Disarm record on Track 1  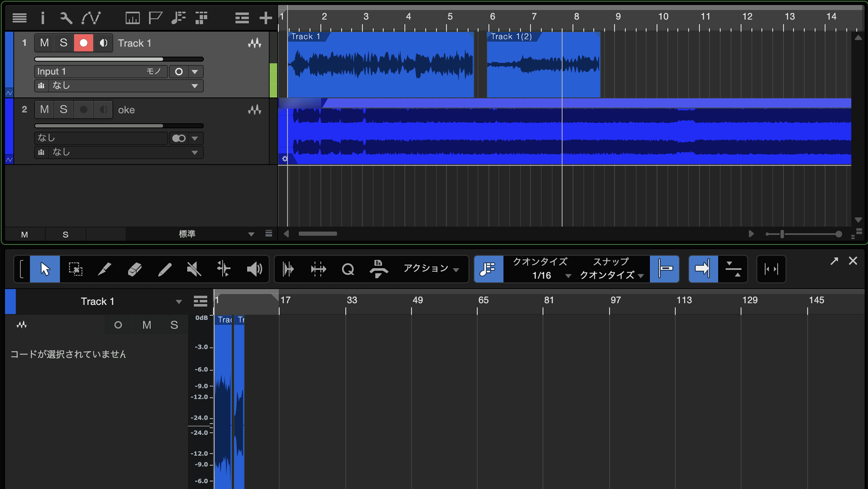(x=84, y=43)
